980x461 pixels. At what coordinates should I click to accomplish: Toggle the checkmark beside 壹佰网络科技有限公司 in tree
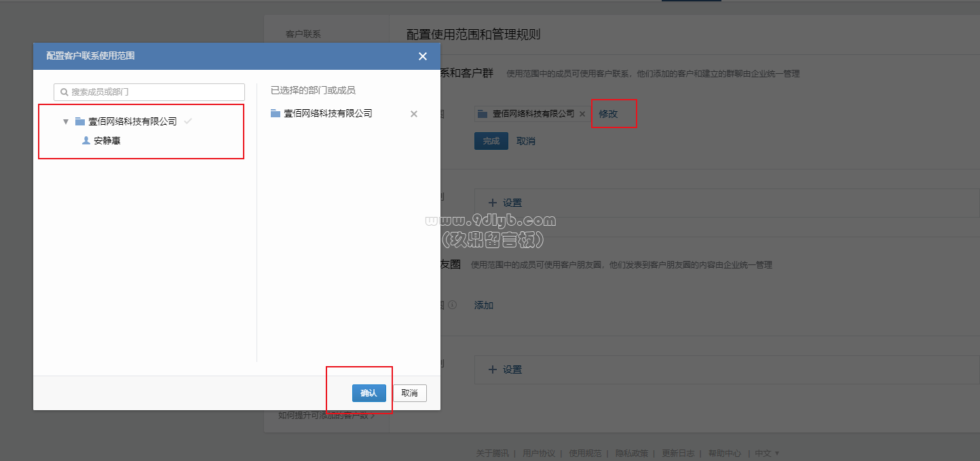click(188, 121)
